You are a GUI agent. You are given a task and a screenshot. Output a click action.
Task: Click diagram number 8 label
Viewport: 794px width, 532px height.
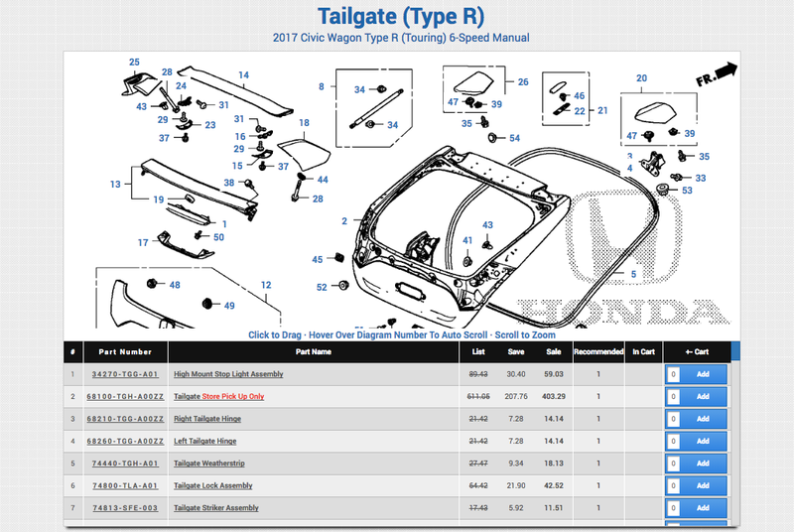coord(321,86)
